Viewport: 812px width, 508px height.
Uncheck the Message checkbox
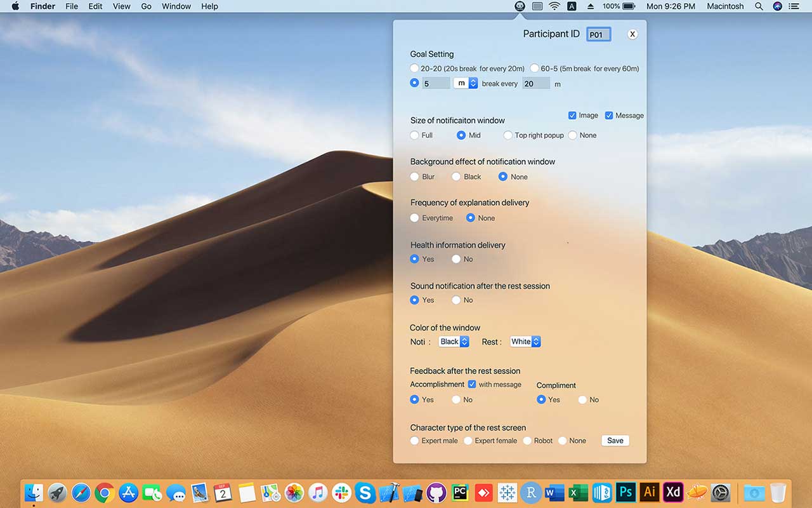(609, 116)
